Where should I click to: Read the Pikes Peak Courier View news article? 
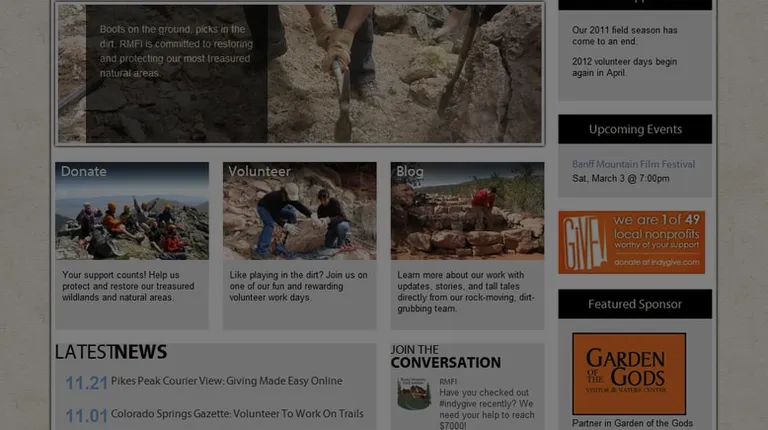pos(226,381)
